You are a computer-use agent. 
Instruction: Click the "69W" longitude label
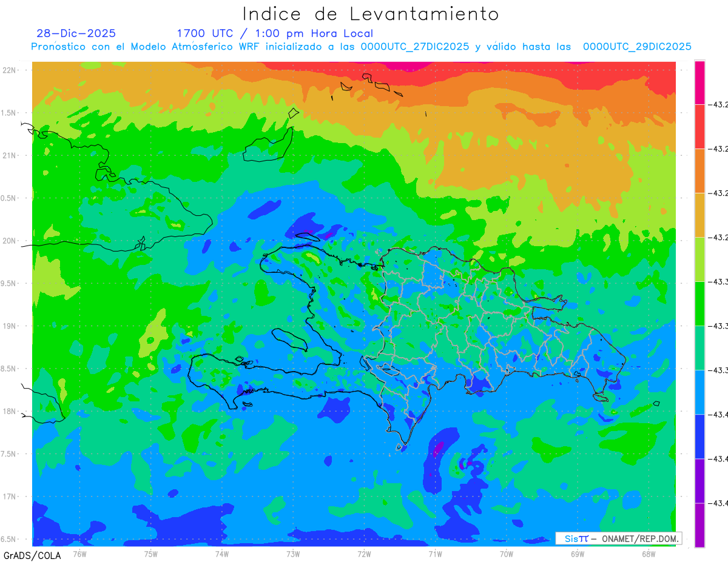coord(578,554)
